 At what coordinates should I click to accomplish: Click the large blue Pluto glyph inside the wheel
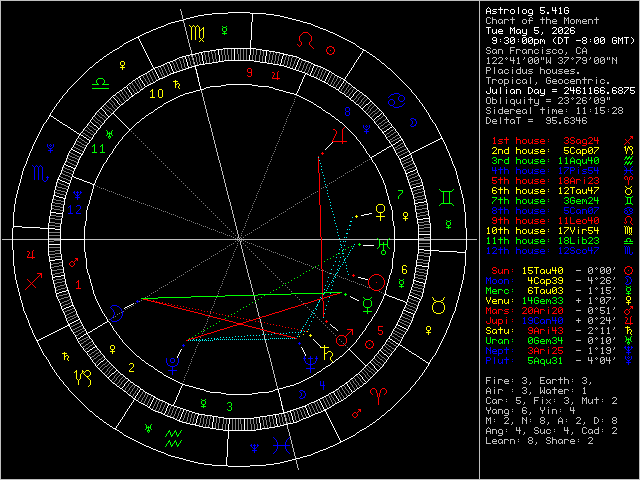pos(173,366)
